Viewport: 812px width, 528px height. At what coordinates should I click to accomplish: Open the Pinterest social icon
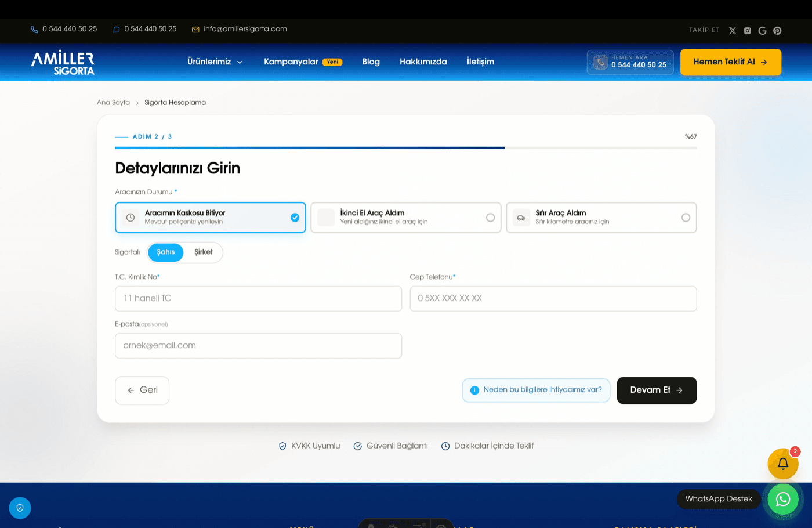click(777, 31)
